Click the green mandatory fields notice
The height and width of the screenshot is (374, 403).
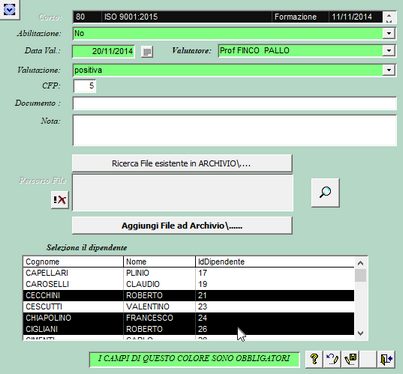click(194, 359)
